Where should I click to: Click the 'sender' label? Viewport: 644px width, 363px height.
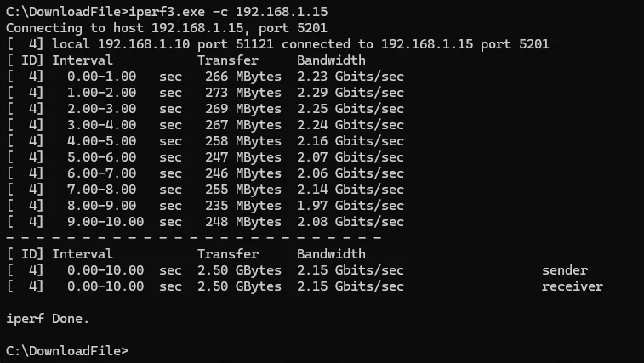[565, 270]
